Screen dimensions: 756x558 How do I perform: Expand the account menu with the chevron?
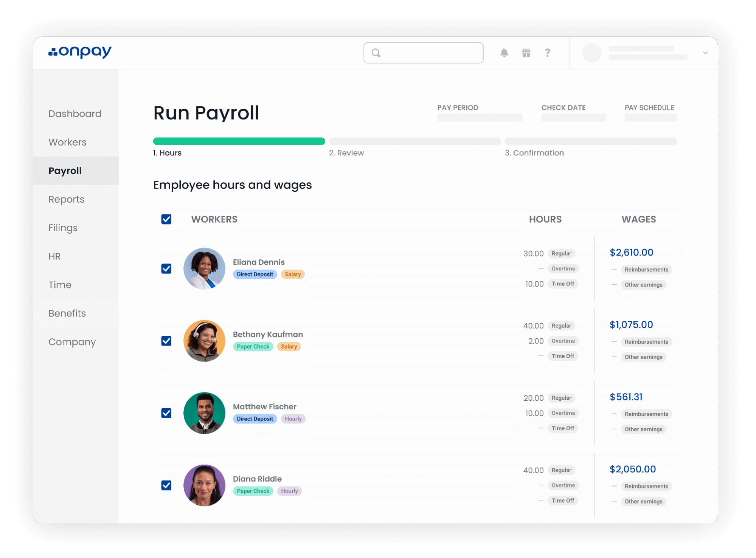click(705, 53)
